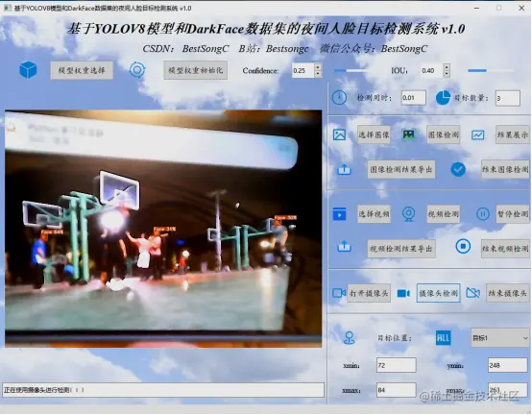The width and height of the screenshot is (532, 415).
Task: Click the 选择图像 button
Action: (374, 134)
